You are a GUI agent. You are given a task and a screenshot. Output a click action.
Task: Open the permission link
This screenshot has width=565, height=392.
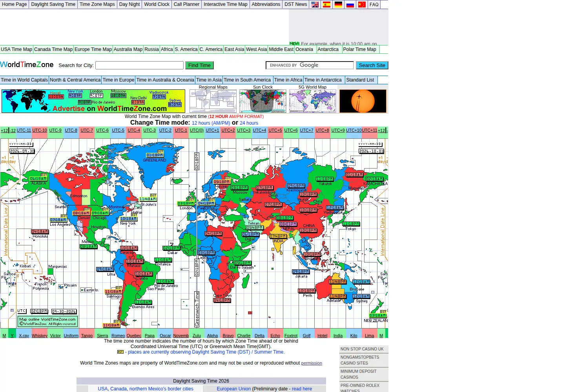[x=312, y=363]
